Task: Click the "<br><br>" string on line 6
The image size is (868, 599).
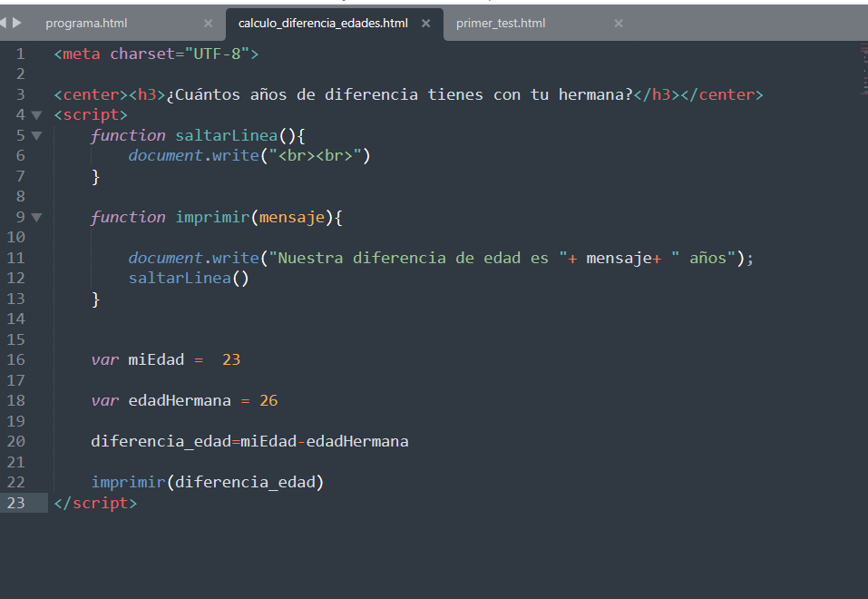Action: pyautogui.click(x=315, y=156)
